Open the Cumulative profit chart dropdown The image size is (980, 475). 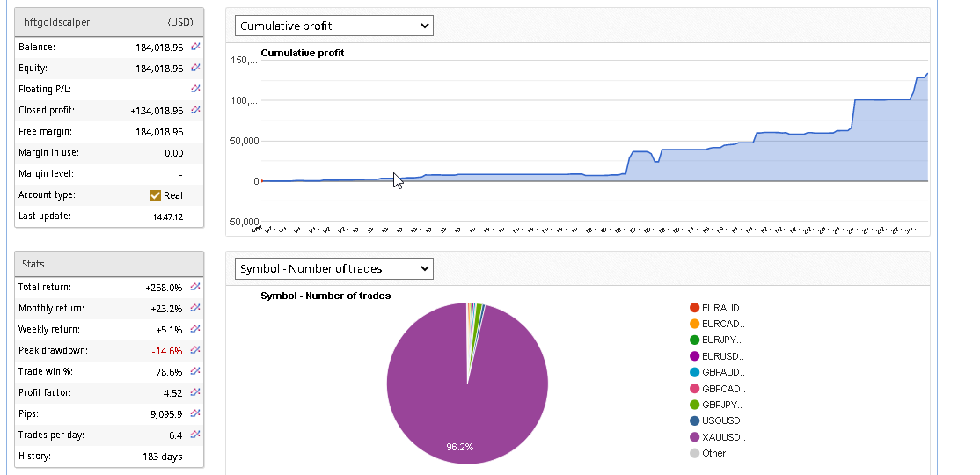point(334,26)
